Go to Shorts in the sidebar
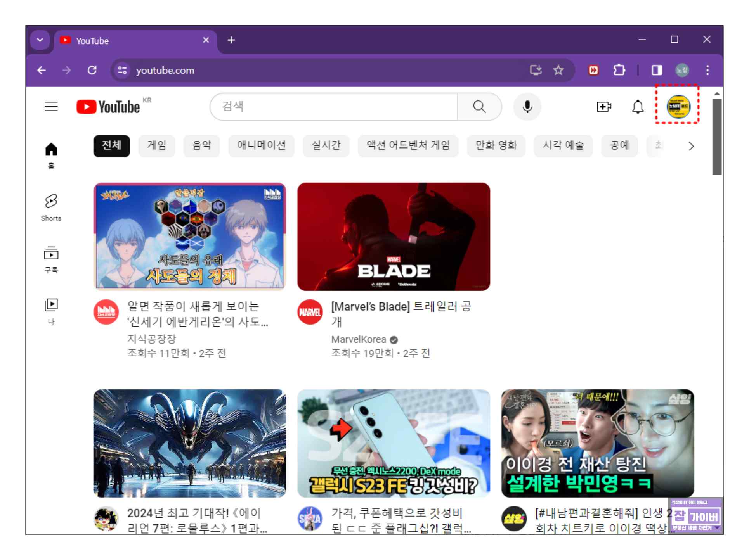 (51, 207)
